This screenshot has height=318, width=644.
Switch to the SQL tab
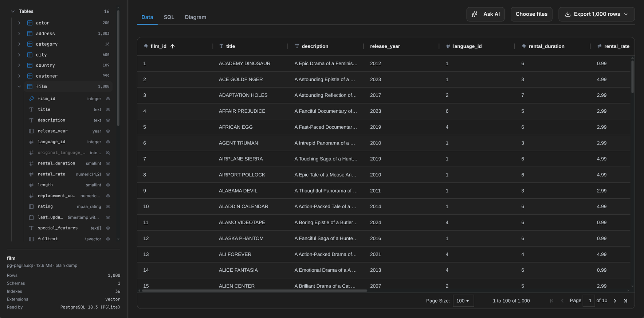(169, 17)
